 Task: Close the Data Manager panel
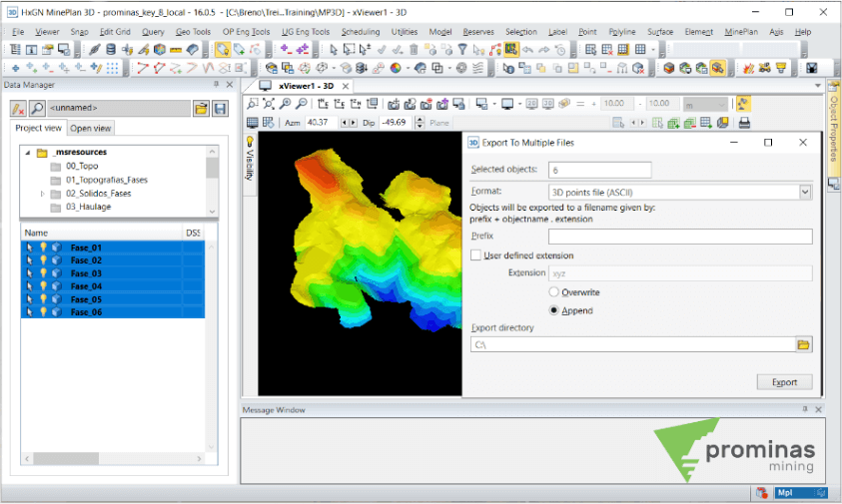tap(230, 84)
